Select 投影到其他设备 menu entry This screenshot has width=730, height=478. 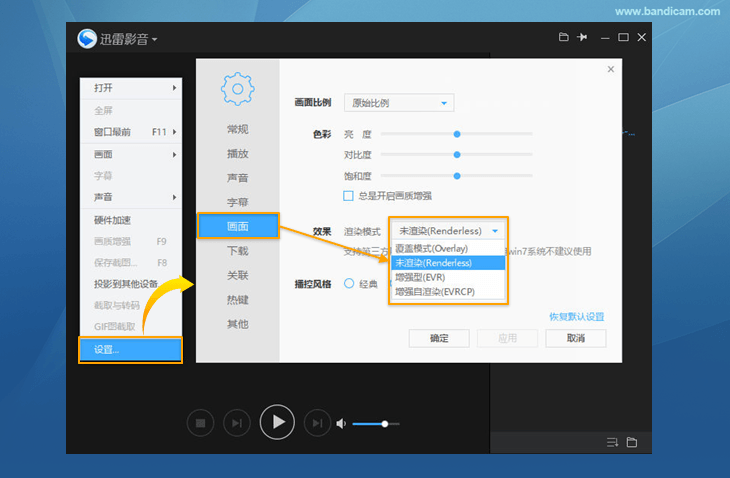pos(131,284)
